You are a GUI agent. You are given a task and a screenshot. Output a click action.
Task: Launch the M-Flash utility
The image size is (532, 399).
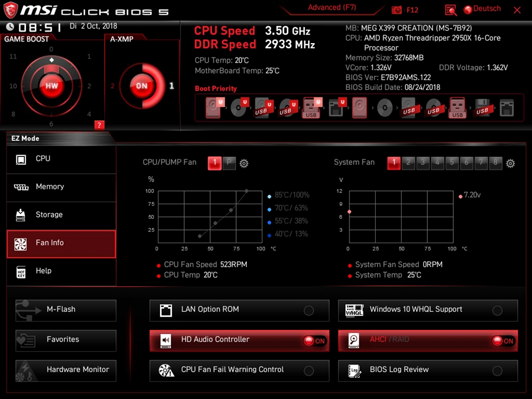tap(66, 310)
